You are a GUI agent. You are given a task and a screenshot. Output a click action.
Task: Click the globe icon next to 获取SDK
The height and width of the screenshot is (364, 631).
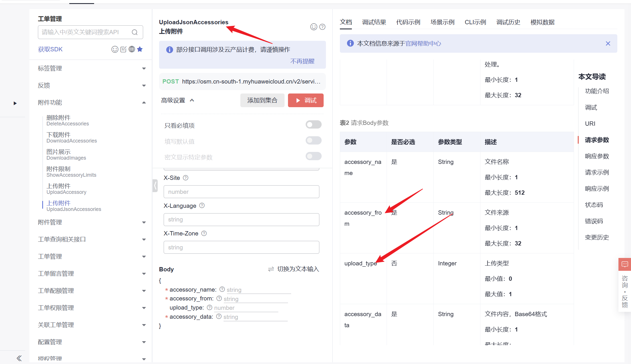132,49
